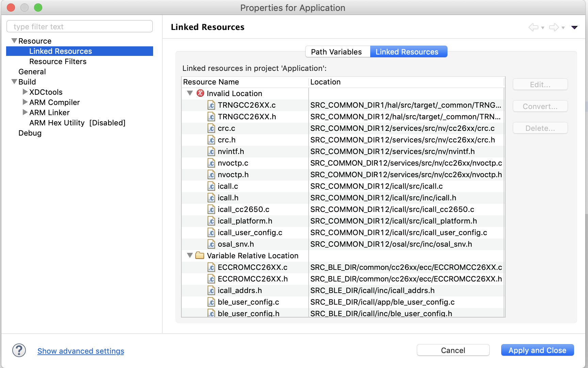Go forward using the right arrow icon
This screenshot has height=368, width=588.
point(554,27)
